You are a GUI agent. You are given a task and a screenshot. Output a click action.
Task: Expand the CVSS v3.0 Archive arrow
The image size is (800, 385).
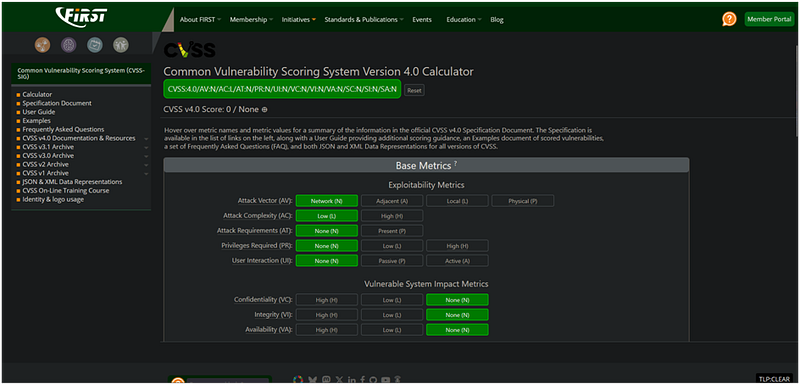tap(146, 156)
